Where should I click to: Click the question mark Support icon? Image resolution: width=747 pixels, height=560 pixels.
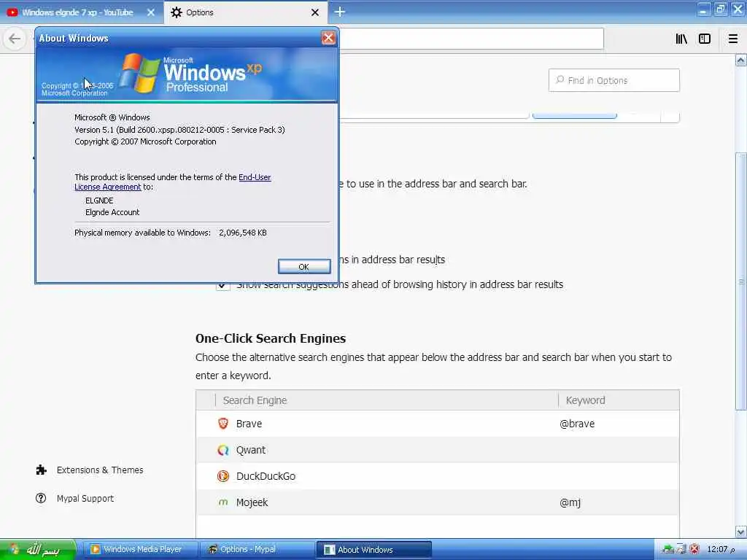click(x=41, y=498)
